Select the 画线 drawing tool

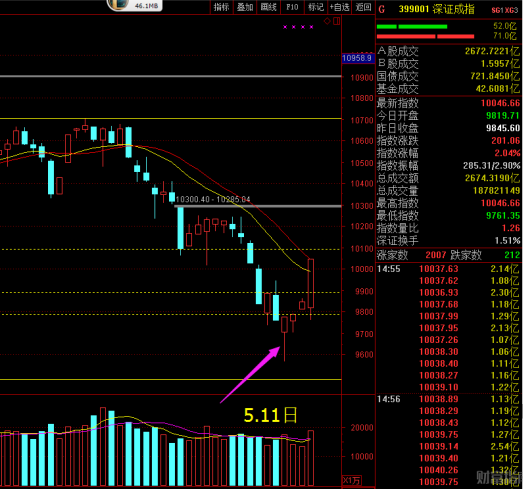[268, 7]
